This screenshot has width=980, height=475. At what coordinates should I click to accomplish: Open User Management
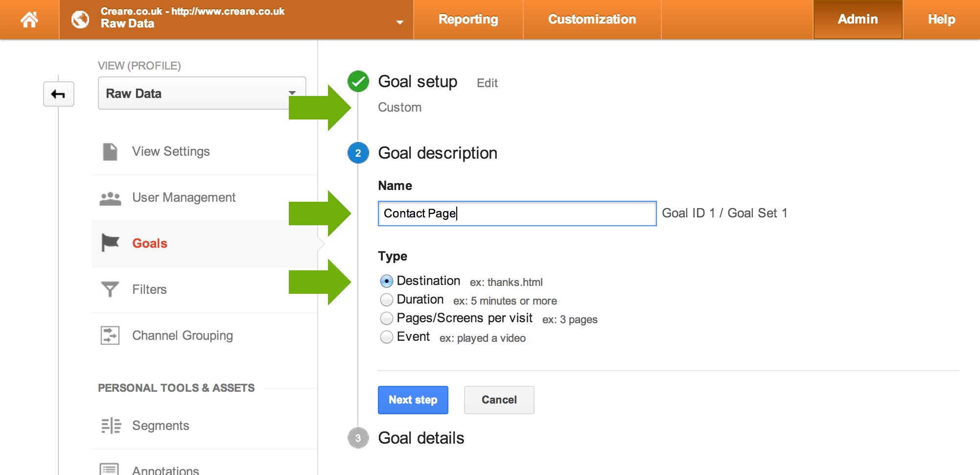184,197
